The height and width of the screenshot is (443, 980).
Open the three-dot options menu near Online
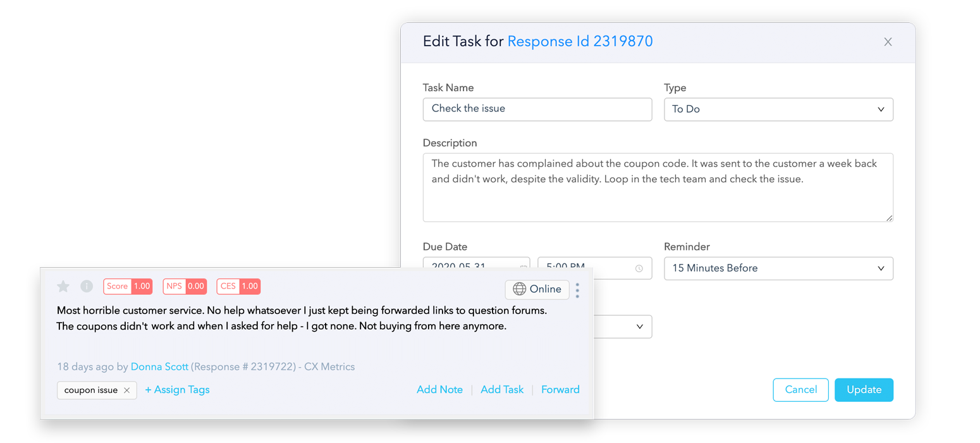[x=577, y=289]
